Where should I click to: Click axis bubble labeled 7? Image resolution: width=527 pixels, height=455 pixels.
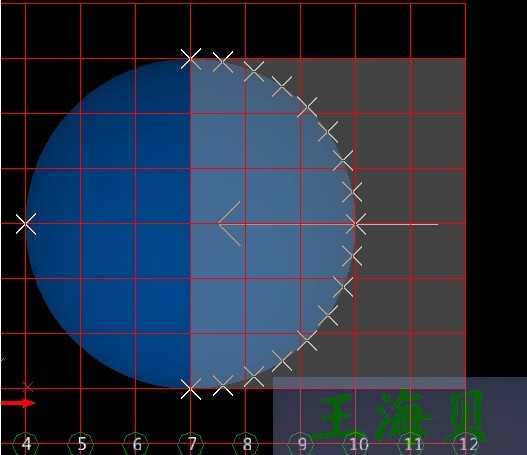[191, 444]
